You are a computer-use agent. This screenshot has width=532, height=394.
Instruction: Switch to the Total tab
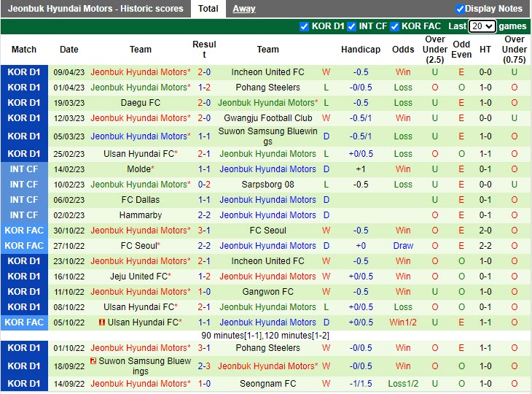pyautogui.click(x=208, y=9)
